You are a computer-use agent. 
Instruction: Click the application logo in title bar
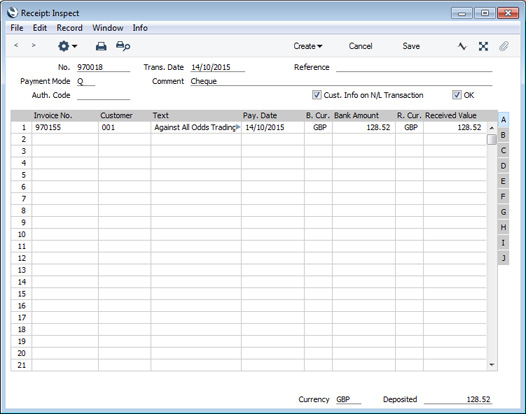[x=12, y=13]
